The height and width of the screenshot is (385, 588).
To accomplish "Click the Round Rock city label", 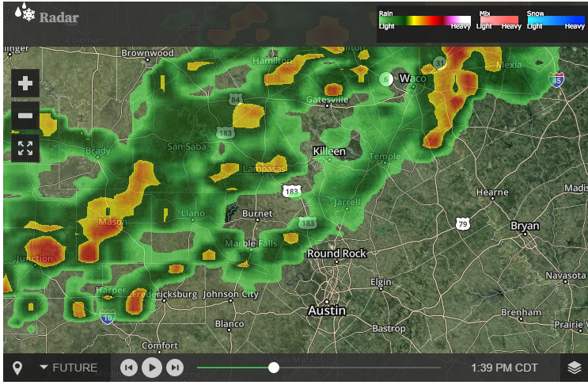I will click(336, 253).
